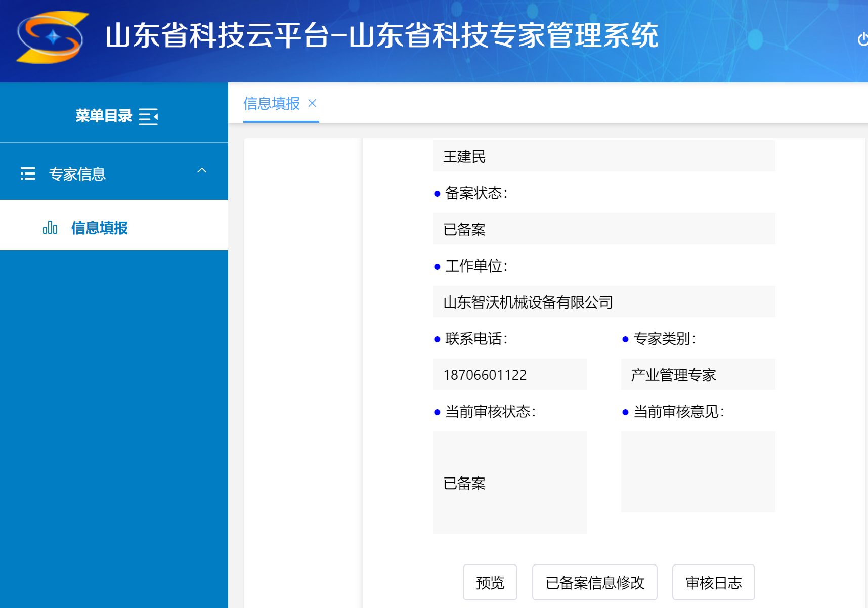
Task: Click the empty 当前审核意见 text area
Action: (698, 472)
